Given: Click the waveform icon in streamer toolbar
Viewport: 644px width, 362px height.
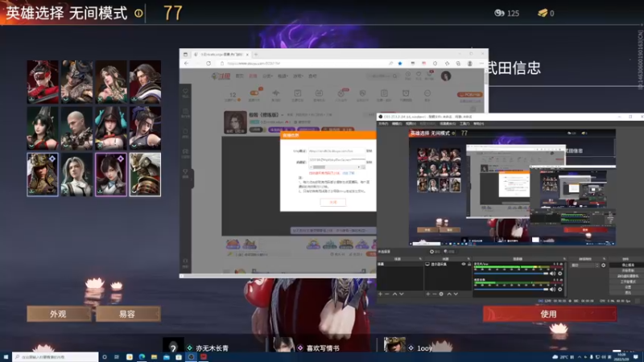Looking at the screenshot, I should point(275,93).
